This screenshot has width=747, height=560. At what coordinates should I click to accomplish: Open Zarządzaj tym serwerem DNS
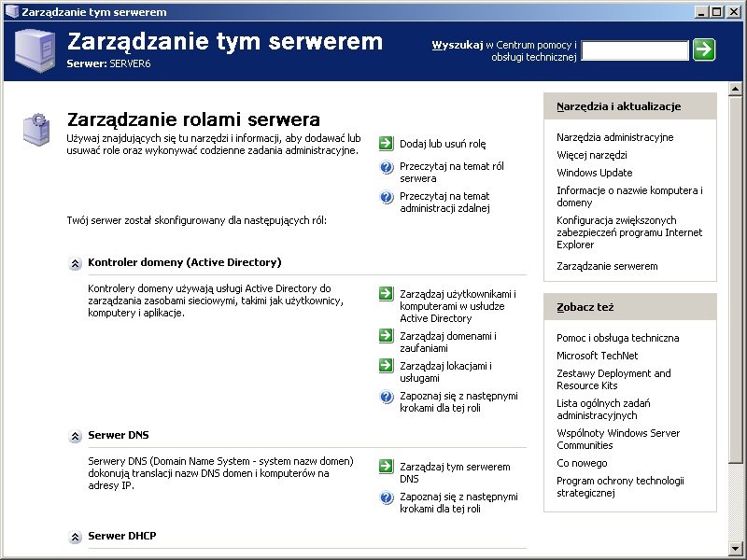pos(455,472)
